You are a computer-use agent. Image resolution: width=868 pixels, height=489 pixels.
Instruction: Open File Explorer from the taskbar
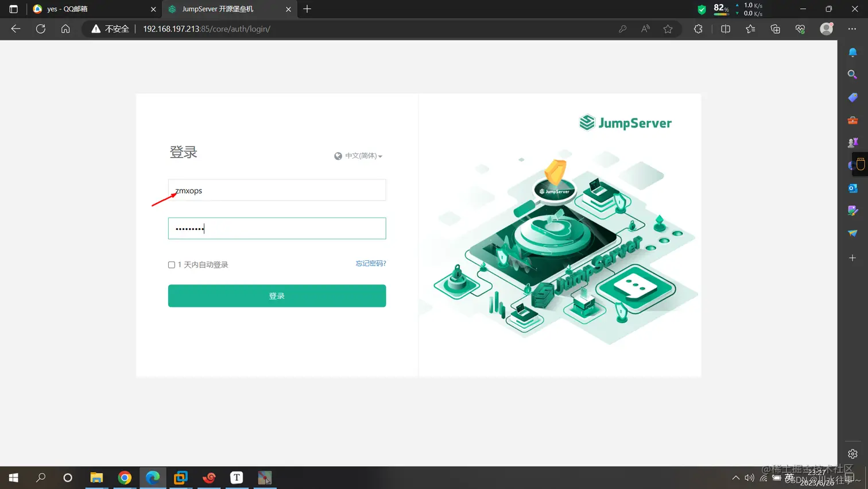click(x=96, y=478)
